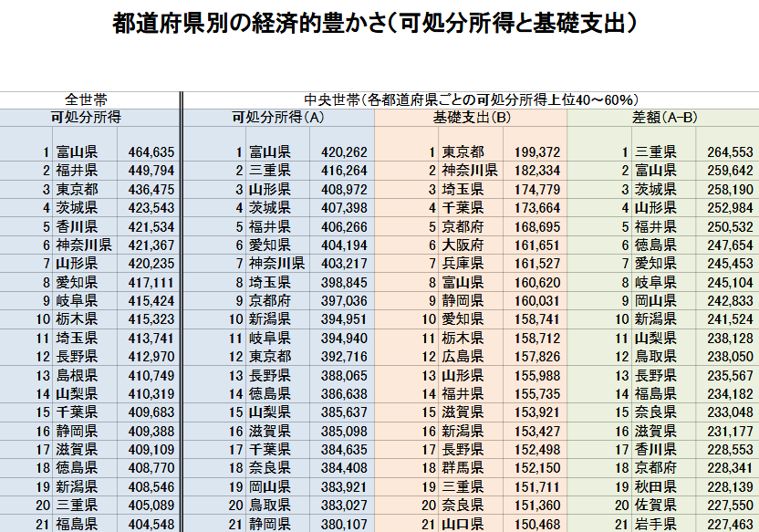
Task: Click the cell showing 259,642
Action: pyautogui.click(x=731, y=171)
